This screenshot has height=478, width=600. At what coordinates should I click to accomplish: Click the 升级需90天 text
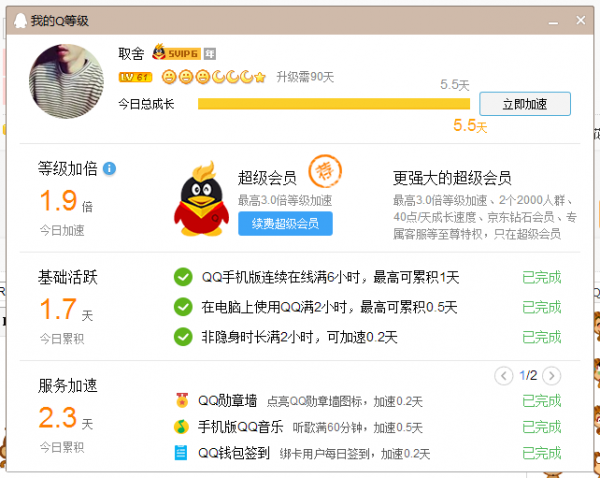coord(305,77)
